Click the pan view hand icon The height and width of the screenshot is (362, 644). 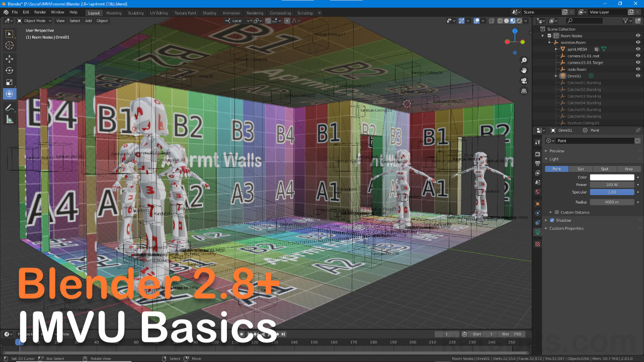[x=524, y=70]
